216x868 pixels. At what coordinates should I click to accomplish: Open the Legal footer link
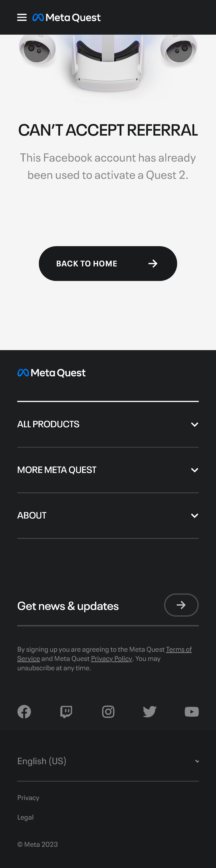pyautogui.click(x=26, y=817)
